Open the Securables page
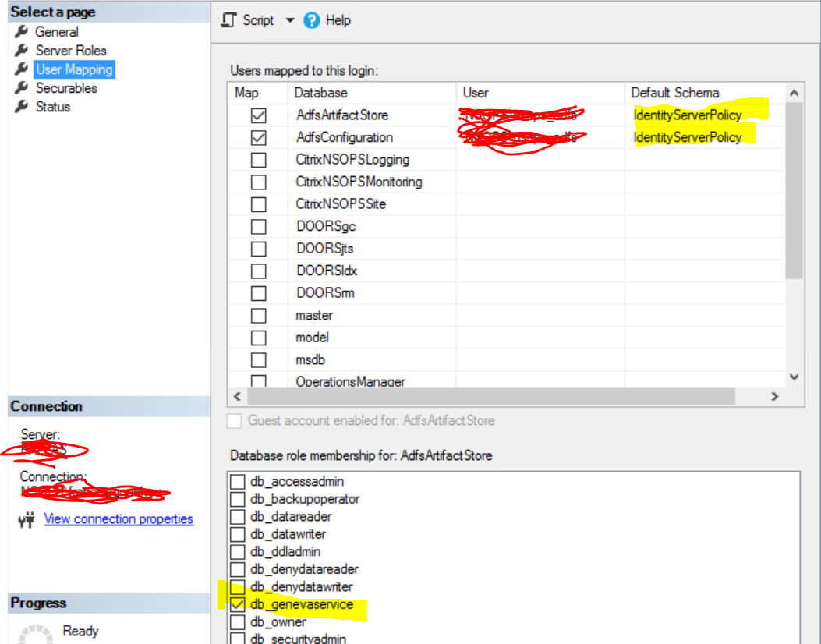 pyautogui.click(x=66, y=88)
